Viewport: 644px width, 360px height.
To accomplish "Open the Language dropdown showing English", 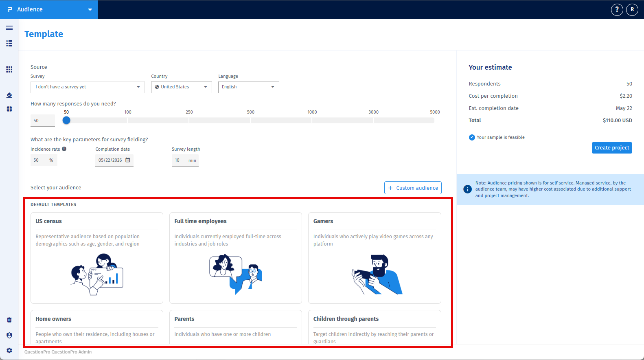I will tap(249, 87).
